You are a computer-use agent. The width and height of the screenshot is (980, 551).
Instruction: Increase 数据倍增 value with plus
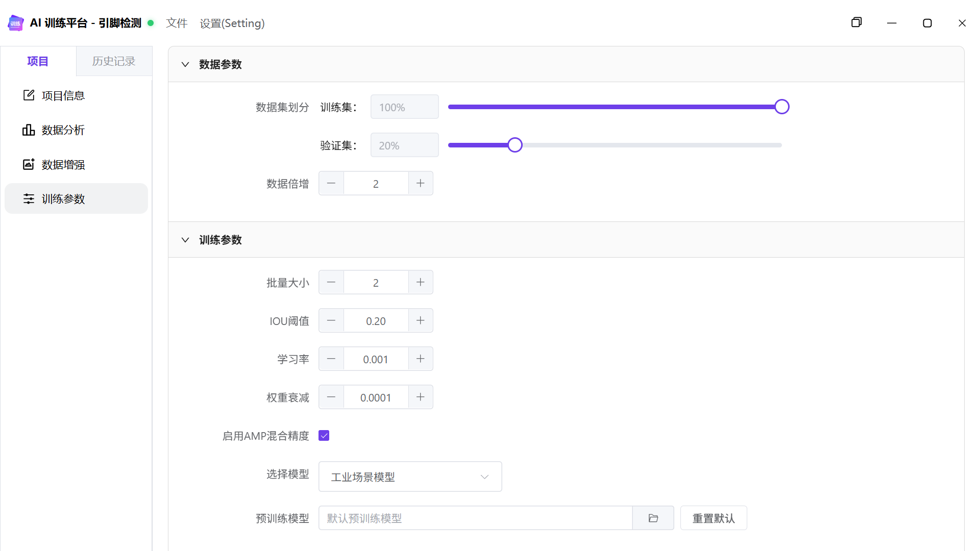pyautogui.click(x=421, y=183)
